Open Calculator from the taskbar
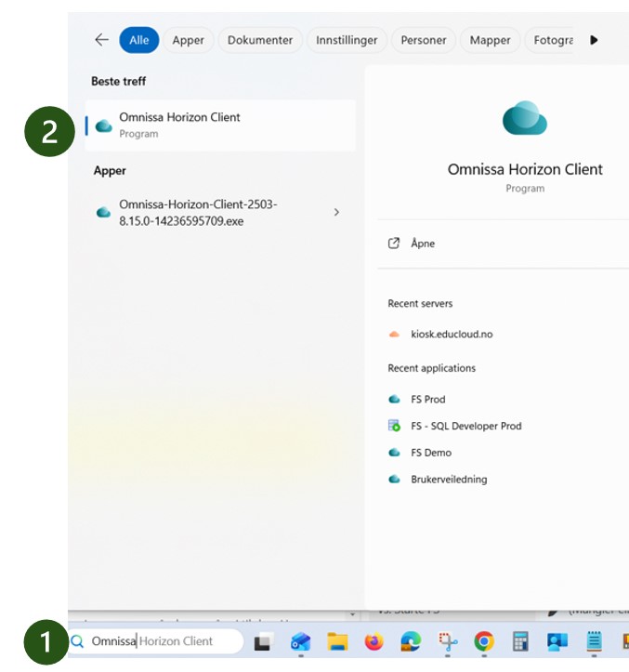 520,641
